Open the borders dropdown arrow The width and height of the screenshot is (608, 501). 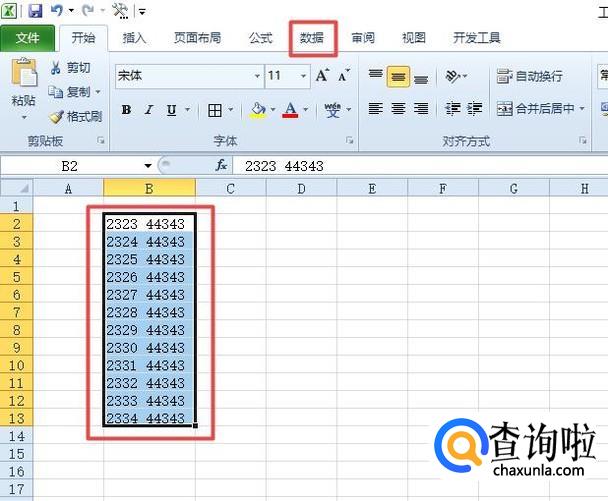point(231,110)
